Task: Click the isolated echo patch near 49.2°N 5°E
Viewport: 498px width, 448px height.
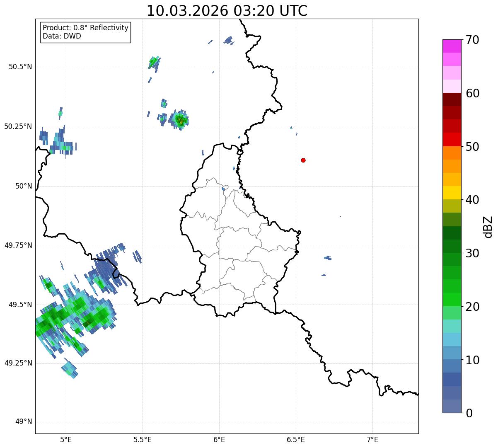Action: [x=70, y=370]
